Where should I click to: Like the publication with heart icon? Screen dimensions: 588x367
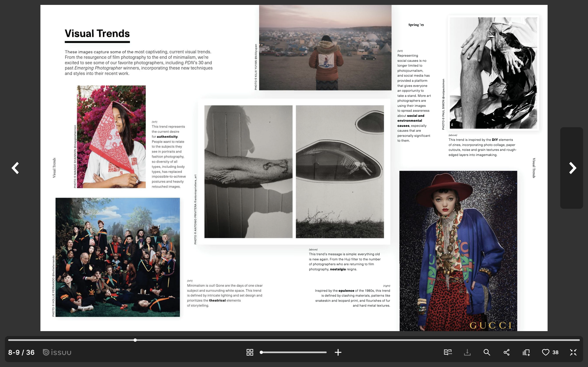click(x=546, y=352)
